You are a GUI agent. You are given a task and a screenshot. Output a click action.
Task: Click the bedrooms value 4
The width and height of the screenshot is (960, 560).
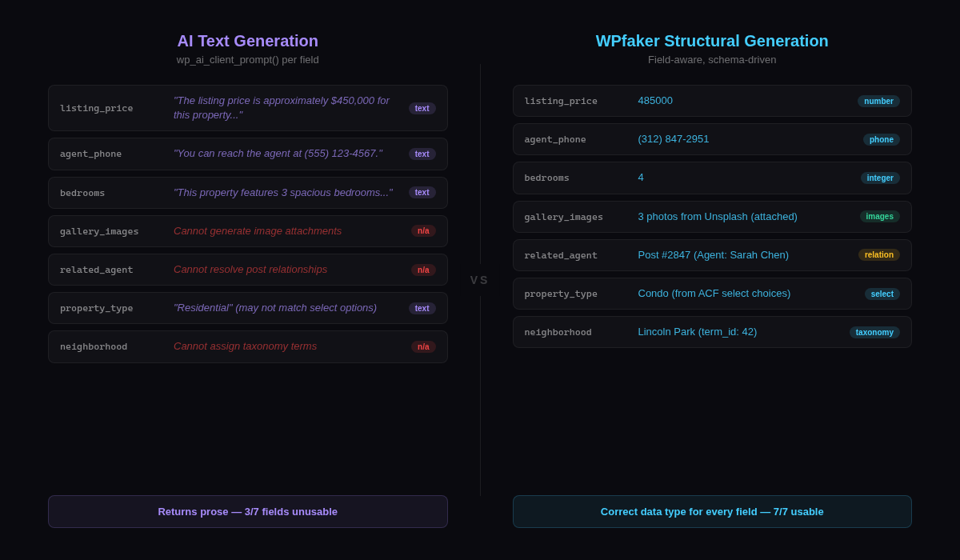click(641, 178)
